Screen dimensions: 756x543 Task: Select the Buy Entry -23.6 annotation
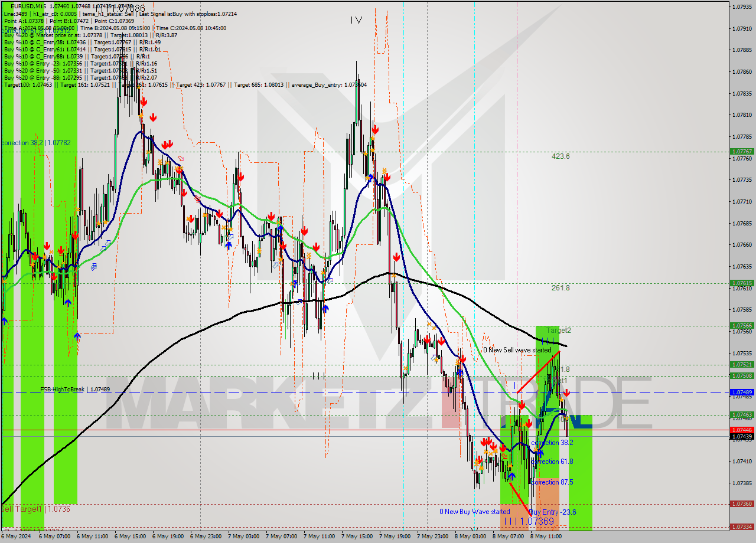553,512
